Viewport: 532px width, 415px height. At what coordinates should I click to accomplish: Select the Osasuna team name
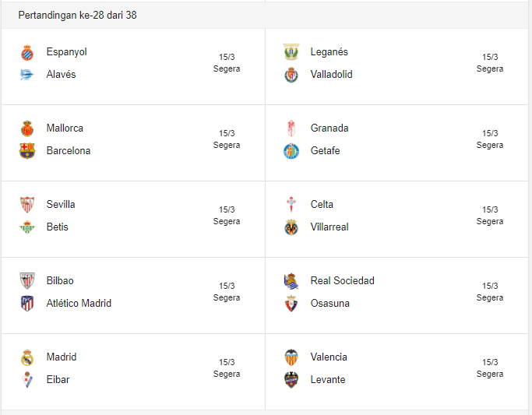pyautogui.click(x=330, y=304)
